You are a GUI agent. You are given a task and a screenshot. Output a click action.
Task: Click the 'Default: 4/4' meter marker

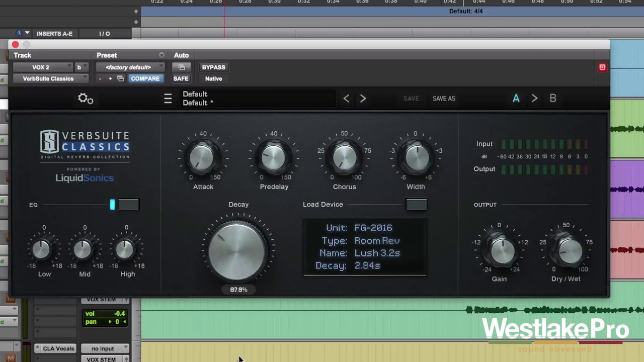(x=466, y=11)
